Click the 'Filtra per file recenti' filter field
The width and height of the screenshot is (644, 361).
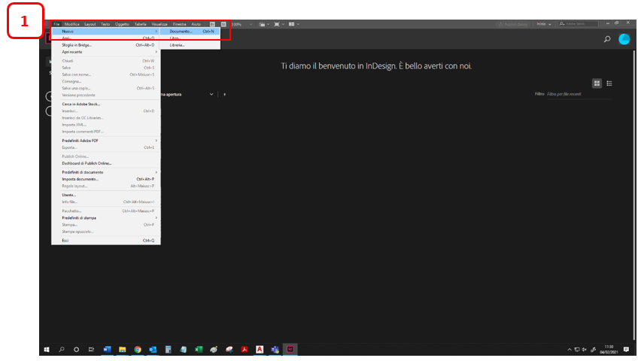pyautogui.click(x=579, y=95)
